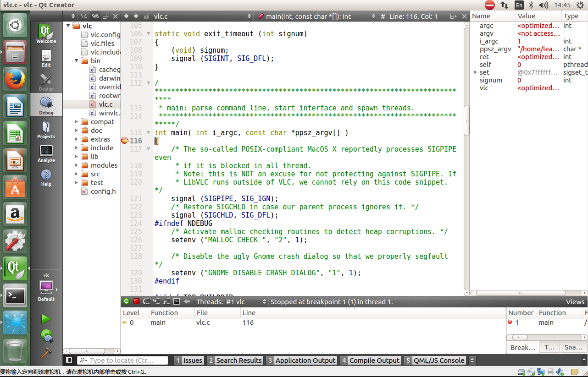This screenshot has width=588, height=377.
Task: Click the filter tree funnel icon
Action: 84,16
